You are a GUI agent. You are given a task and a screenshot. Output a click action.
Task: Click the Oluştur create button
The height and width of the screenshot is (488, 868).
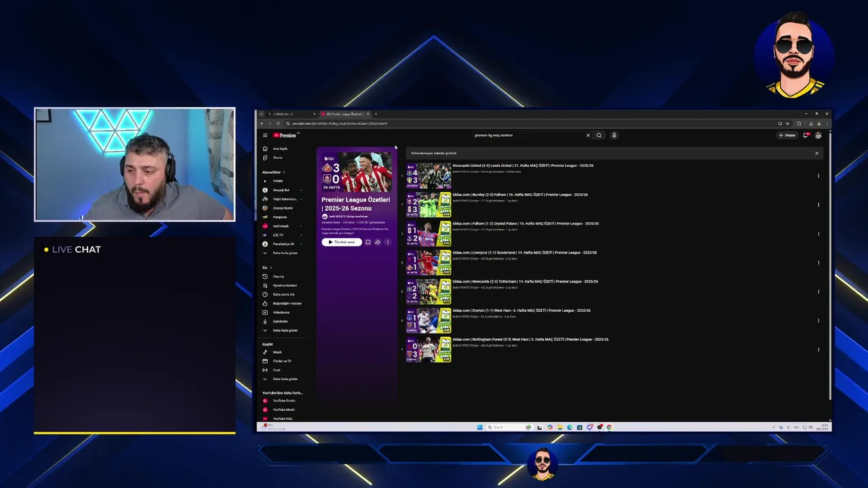point(787,135)
